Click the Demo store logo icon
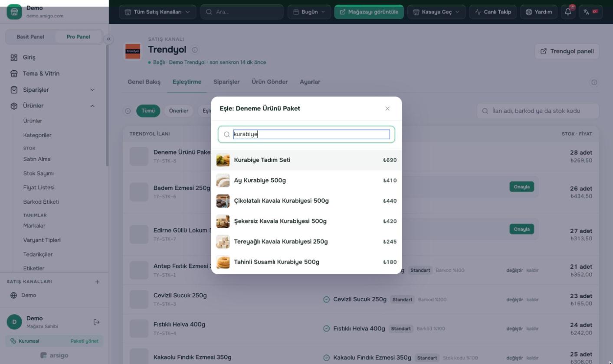Screen dimensions: 613x364 14,12
